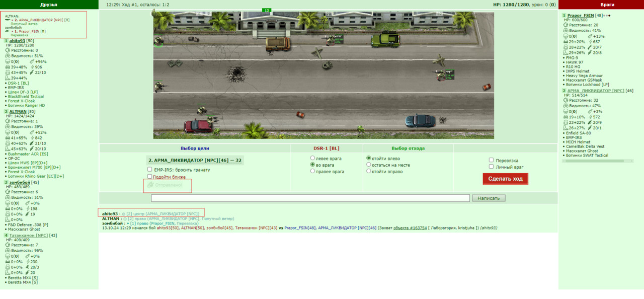The height and width of the screenshot is (299, 644).
Task: Click the 'Выбор цели' section heading
Action: (x=195, y=148)
